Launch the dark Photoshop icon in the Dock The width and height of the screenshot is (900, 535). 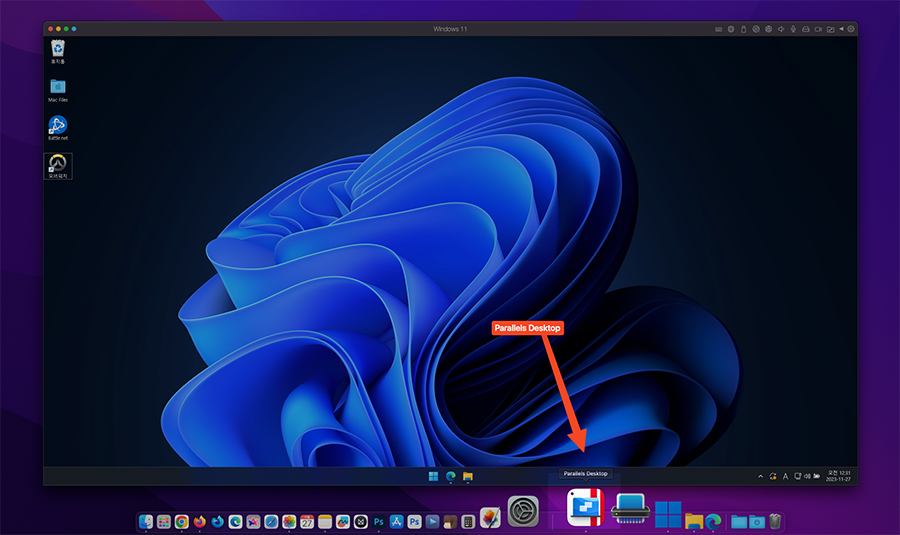point(378,521)
